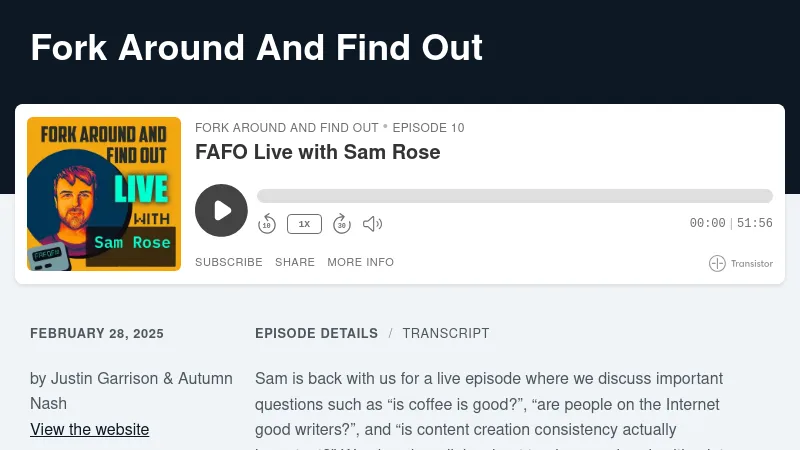800x450 pixels.
Task: Click the episode artwork with Sam Rose
Action: 104,194
